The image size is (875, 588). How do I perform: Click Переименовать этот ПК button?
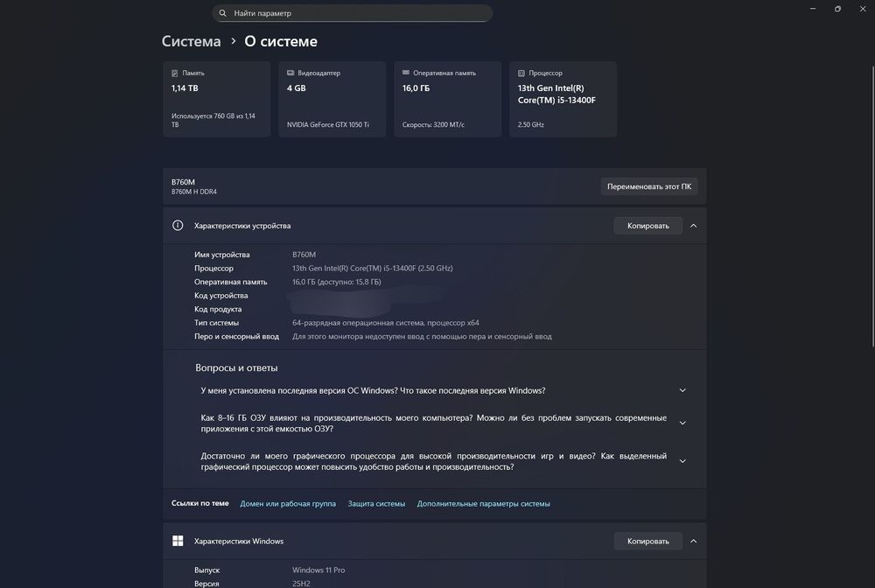[649, 186]
